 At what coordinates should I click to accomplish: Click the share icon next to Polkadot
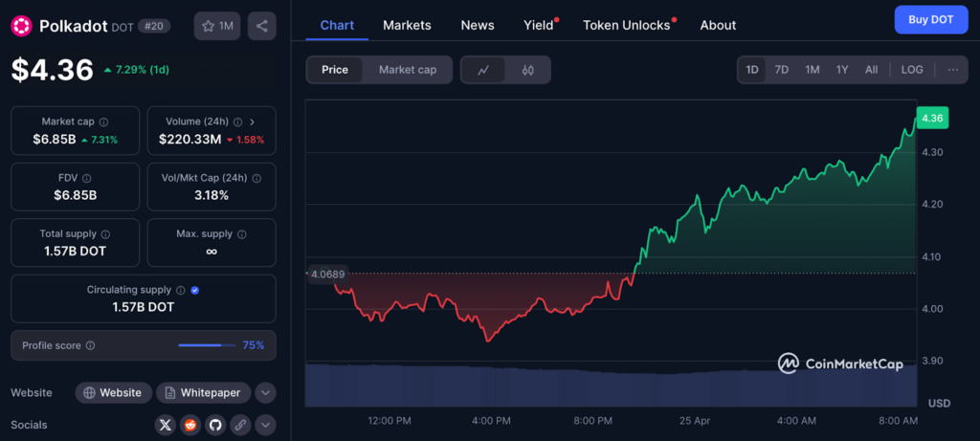click(x=261, y=26)
